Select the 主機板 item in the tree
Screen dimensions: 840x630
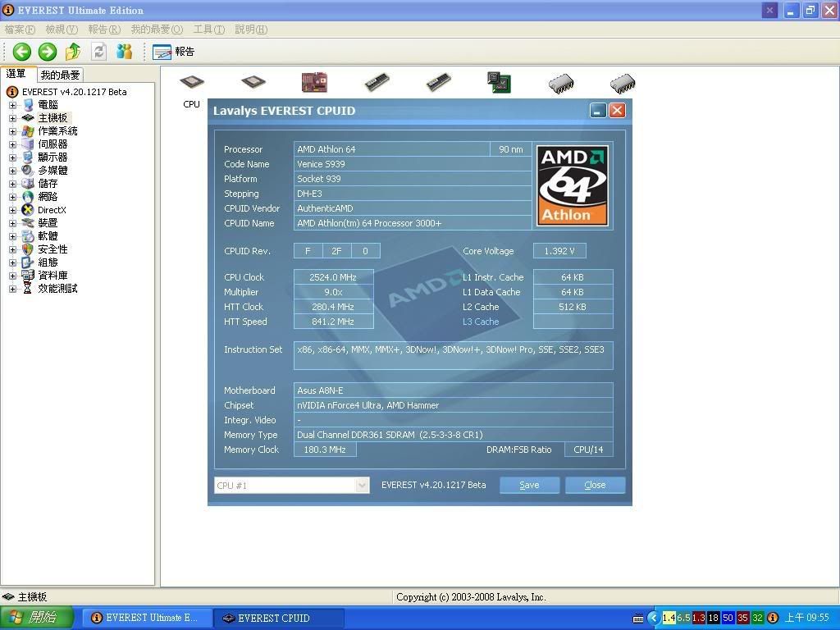[53, 118]
